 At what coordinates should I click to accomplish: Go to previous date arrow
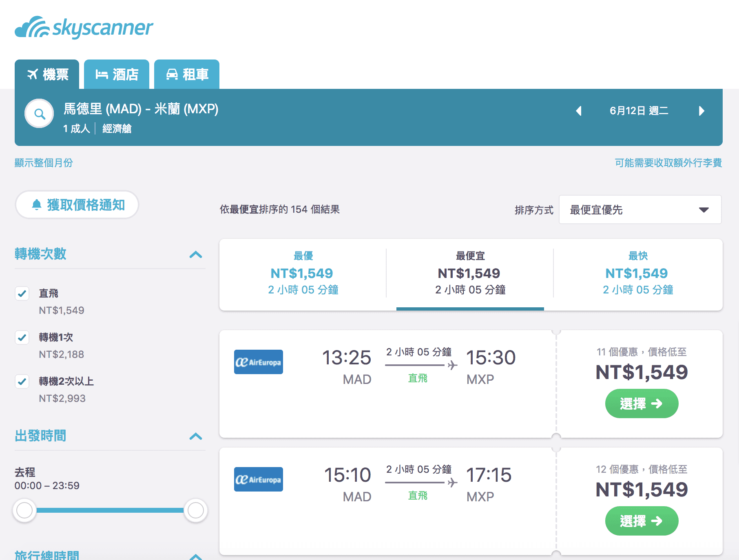click(x=578, y=111)
